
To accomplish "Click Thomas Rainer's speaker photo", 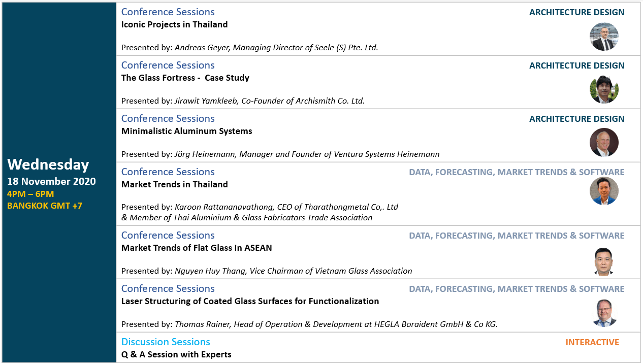I will coord(604,313).
